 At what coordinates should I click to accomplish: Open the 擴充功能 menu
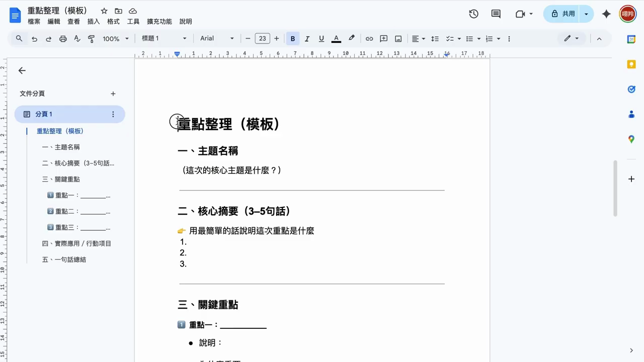tap(159, 22)
